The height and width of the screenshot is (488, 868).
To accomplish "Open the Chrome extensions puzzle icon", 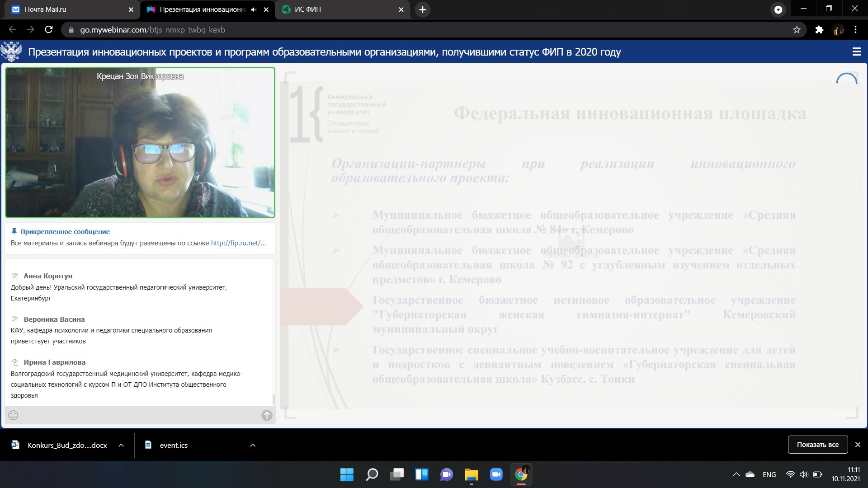I will [x=819, y=30].
